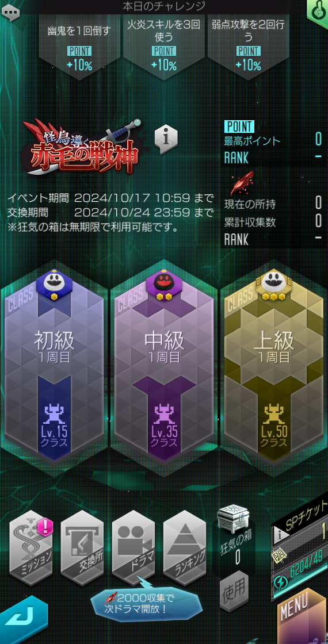Tap the 幽鬼を1回倒す challenge card
This screenshot has width=328, height=644.
tap(79, 45)
